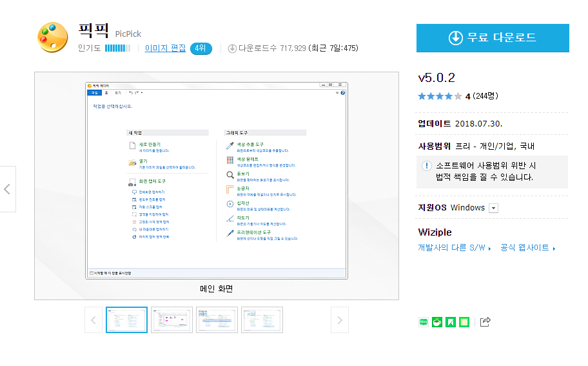This screenshot has width=588, height=366.
Task: Open the 홈 tab in preview
Action: [x=106, y=93]
